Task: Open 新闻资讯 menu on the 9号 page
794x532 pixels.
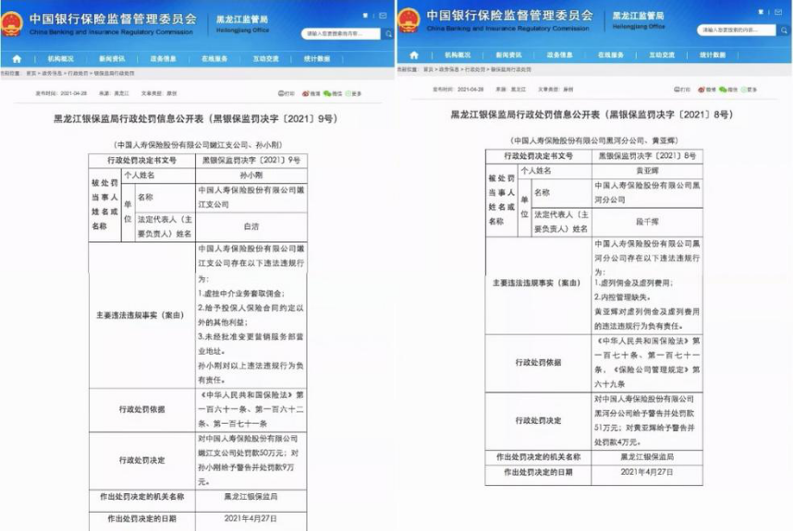Action: pyautogui.click(x=112, y=59)
